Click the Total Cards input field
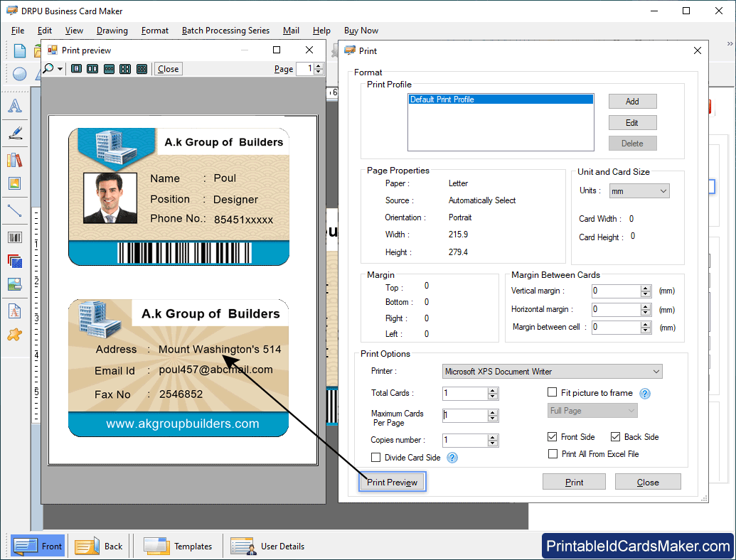The height and width of the screenshot is (560, 736). 464,394
